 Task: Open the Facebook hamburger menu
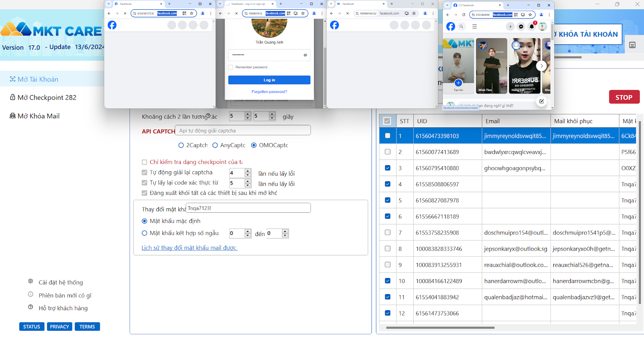(475, 27)
